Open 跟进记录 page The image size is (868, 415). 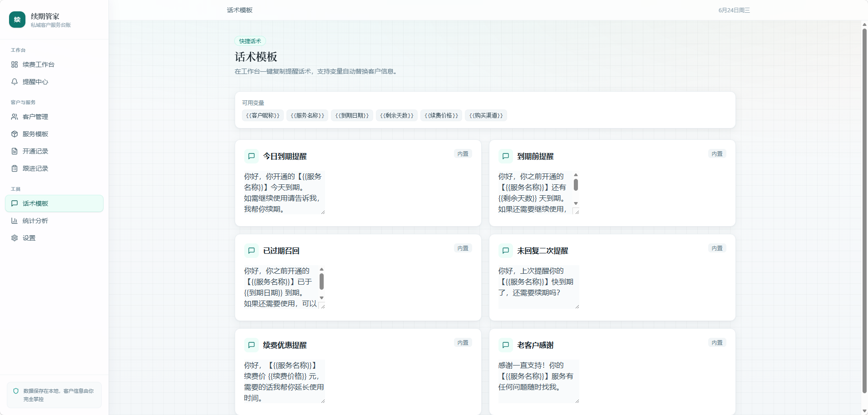pyautogui.click(x=54, y=168)
